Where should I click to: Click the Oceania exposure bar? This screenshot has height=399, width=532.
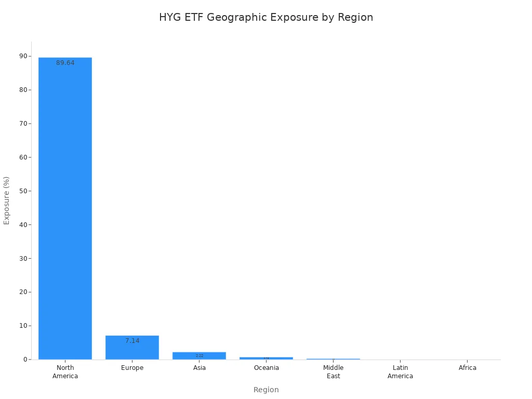(267, 358)
